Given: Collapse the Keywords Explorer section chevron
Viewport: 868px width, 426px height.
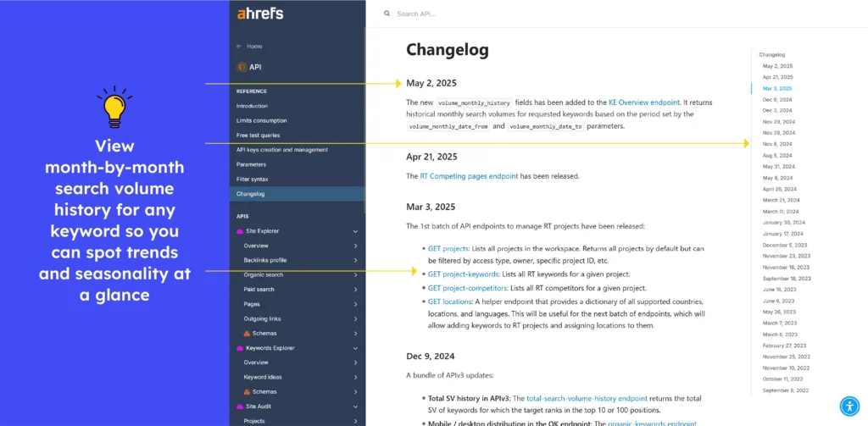Looking at the screenshot, I should pos(355,348).
